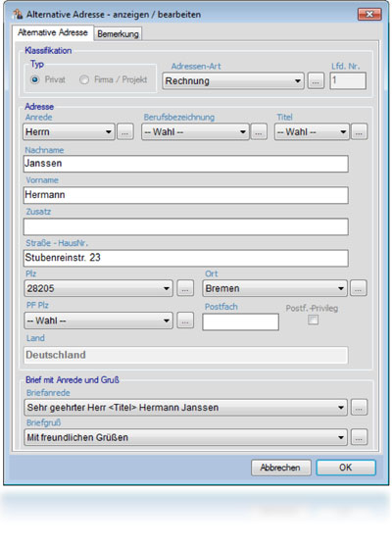Screen dimensions: 392x544
Task: Open the Ort dropdown showing Bremen
Action: (274, 288)
